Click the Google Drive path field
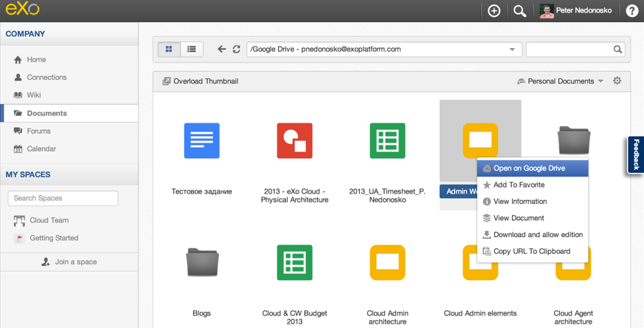This screenshot has width=644, height=328. 384,49
